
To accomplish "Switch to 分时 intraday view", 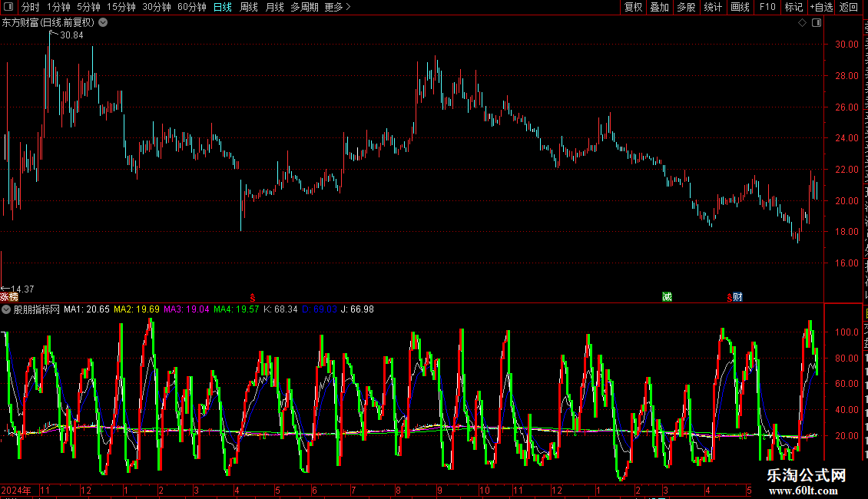I will (31, 7).
